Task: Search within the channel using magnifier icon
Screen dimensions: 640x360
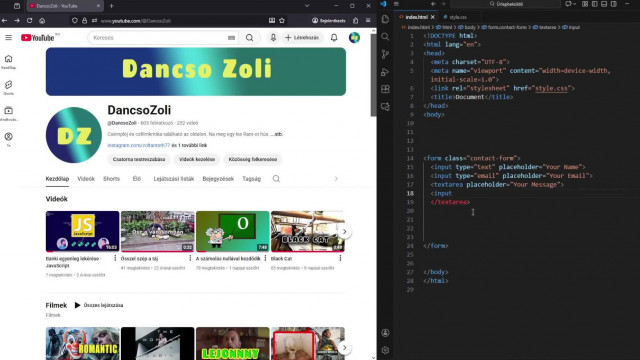Action: tap(276, 179)
